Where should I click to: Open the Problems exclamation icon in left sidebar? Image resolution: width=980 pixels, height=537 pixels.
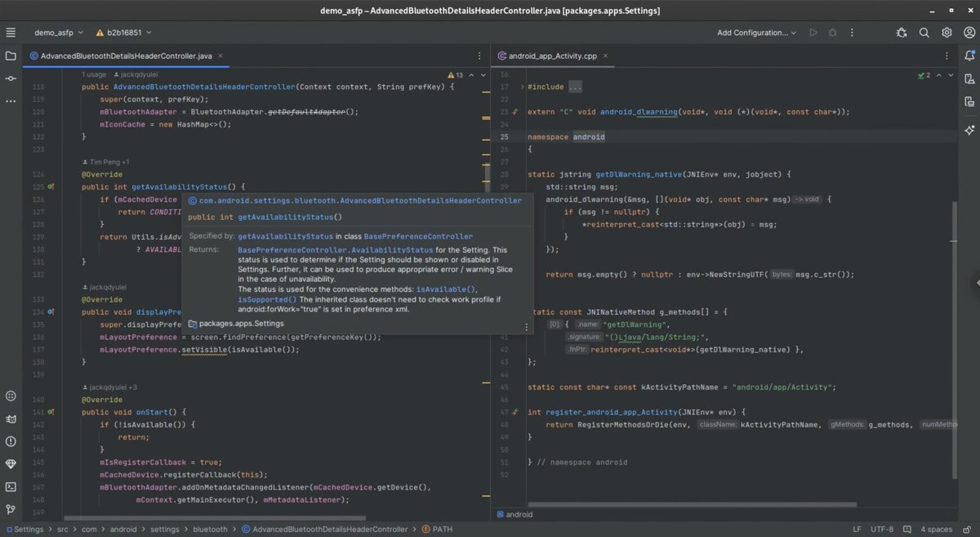tap(11, 441)
